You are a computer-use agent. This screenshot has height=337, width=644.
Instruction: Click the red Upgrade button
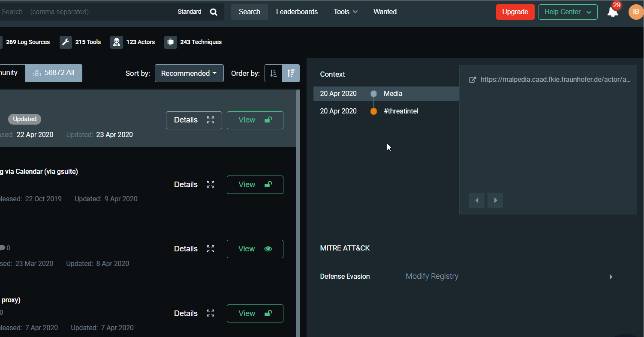tap(515, 12)
